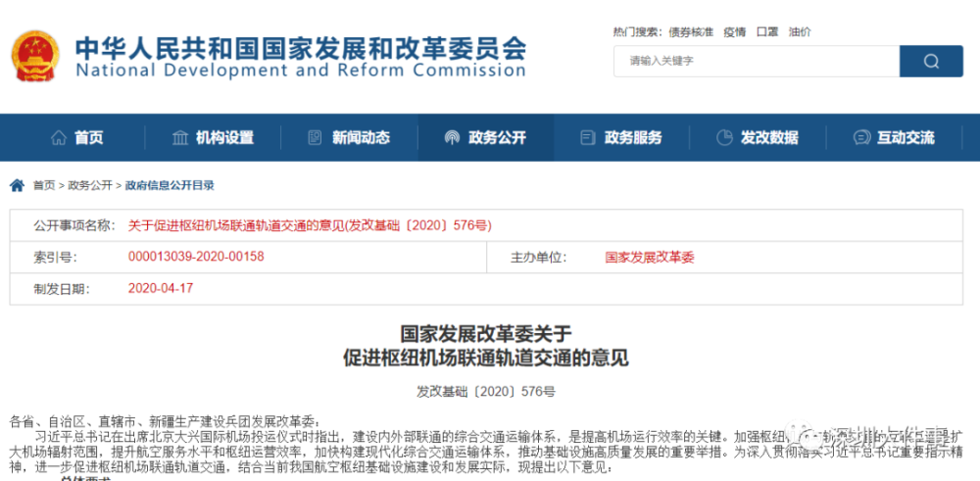Click the broadcast icon beside 政务公开
Image resolution: width=980 pixels, height=481 pixels.
pyautogui.click(x=451, y=137)
